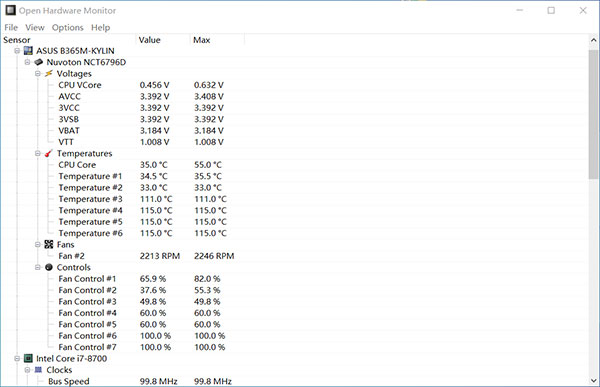Click the black Controls group icon
This screenshot has width=600, height=387.
pos(49,267)
